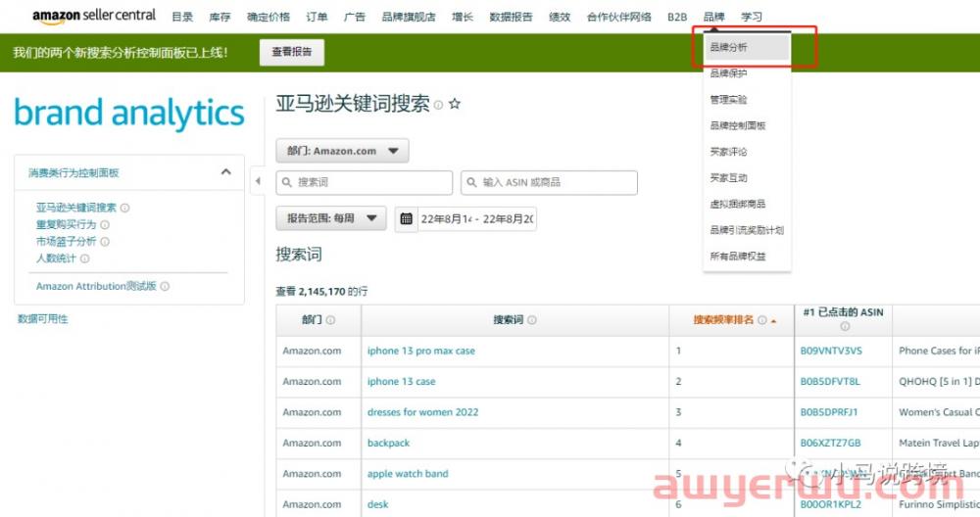Open the 重复购买行为 sidebar link
Viewport: 980px width, 517px height.
66,225
